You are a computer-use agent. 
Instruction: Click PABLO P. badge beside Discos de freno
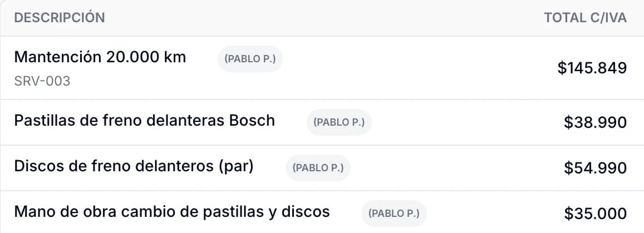click(x=318, y=168)
